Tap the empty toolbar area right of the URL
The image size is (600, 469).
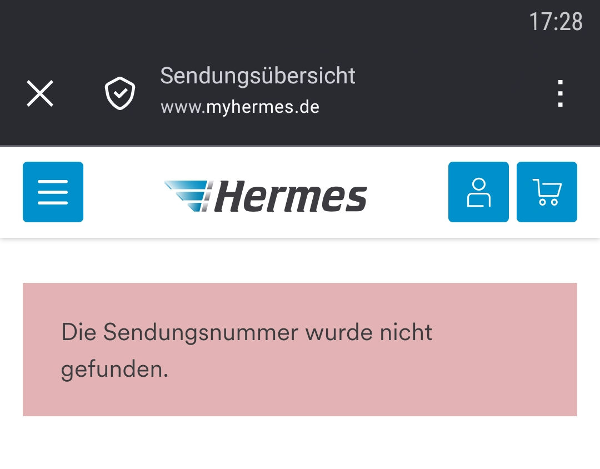tap(450, 93)
